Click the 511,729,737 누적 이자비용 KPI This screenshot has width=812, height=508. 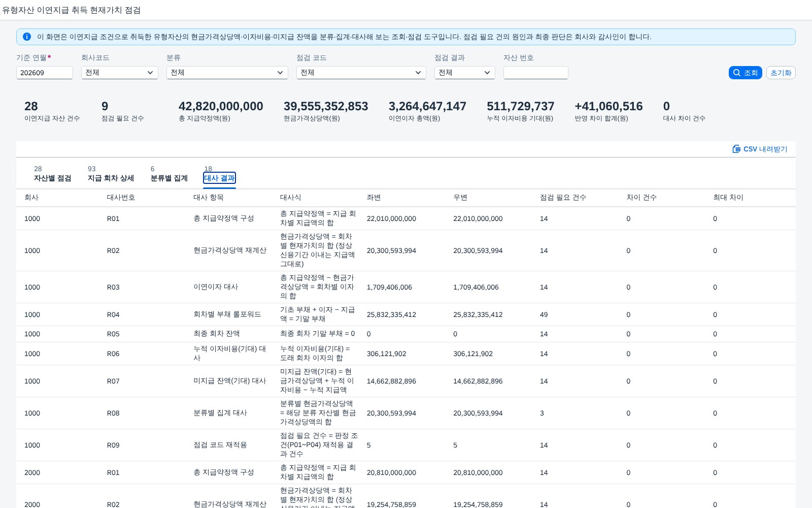[521, 106]
